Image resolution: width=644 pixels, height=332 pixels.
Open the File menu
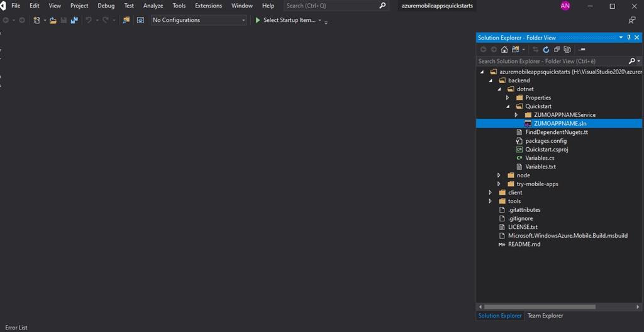(16, 6)
